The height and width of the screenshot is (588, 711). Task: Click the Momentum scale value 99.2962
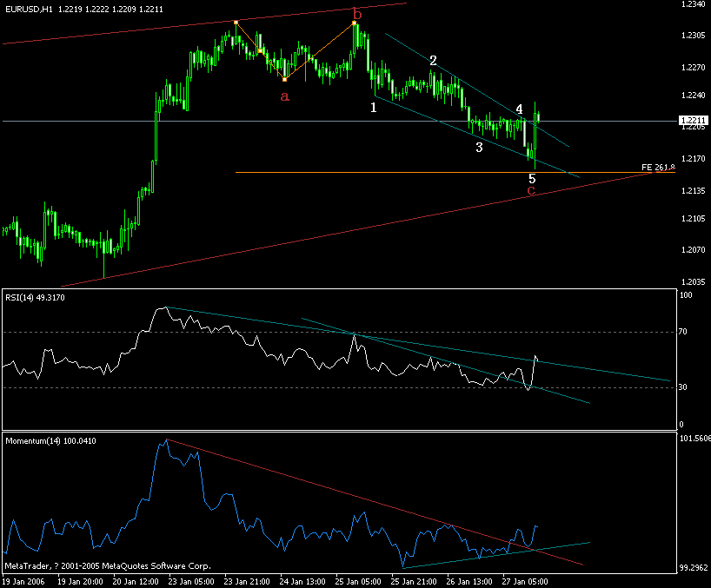(x=694, y=567)
